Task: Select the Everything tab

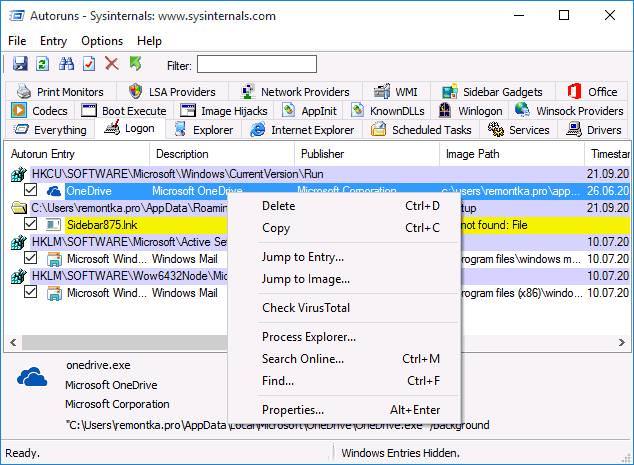Action: point(50,130)
